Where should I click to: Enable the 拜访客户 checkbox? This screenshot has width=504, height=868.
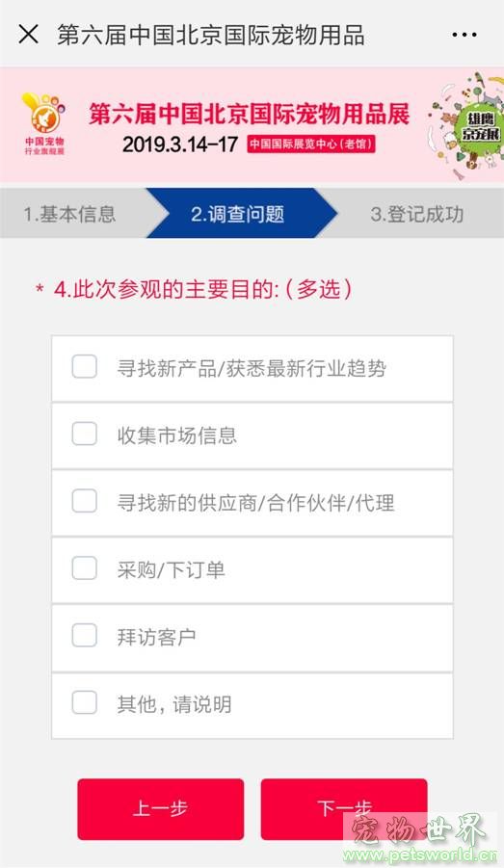84,636
